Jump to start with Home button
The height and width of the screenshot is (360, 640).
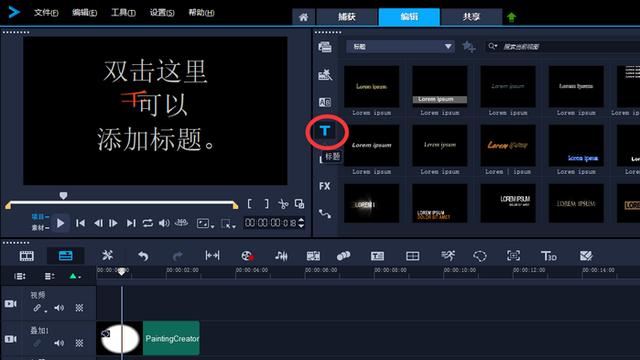pos(80,223)
